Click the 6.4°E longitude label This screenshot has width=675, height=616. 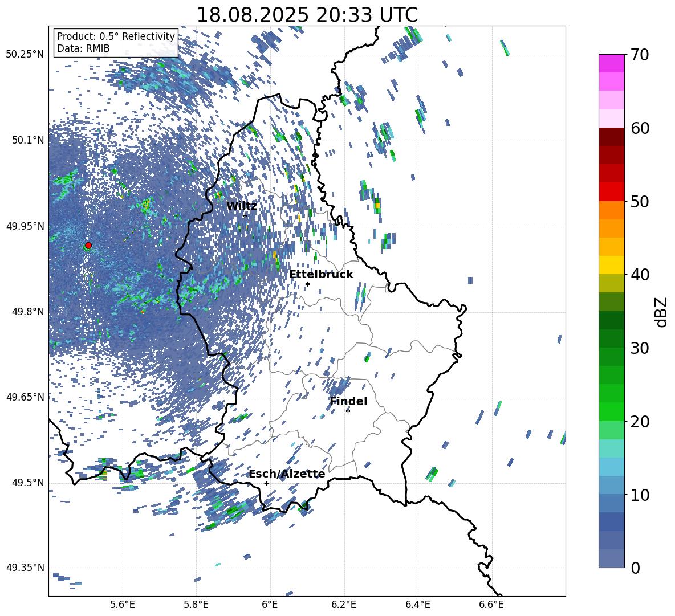pyautogui.click(x=417, y=605)
